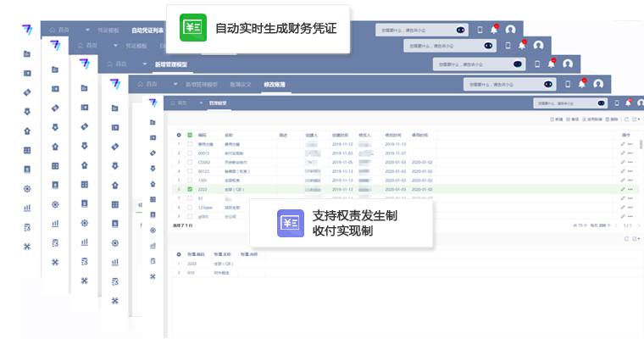Screen dimensions: 644x339
Task: Click the bell notification icon in front window
Action: (x=627, y=103)
